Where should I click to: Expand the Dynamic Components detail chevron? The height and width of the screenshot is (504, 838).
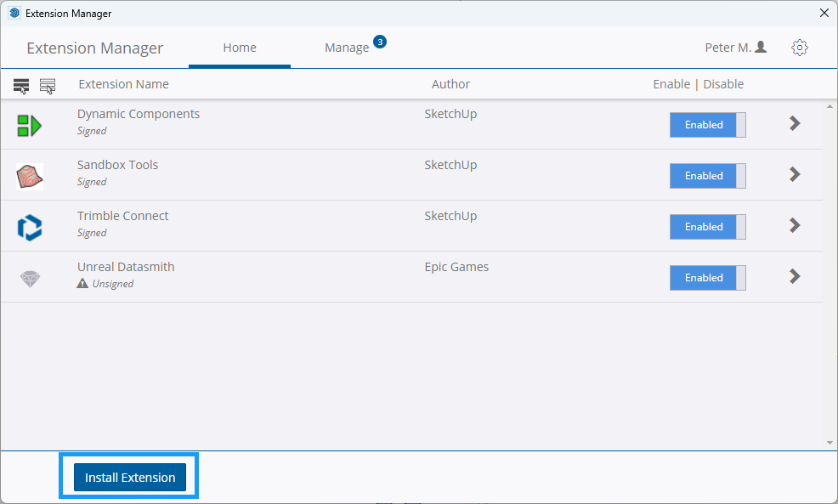coord(794,123)
